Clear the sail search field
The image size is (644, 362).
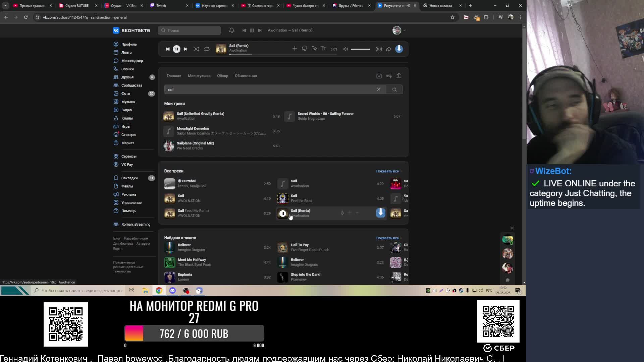tap(379, 89)
